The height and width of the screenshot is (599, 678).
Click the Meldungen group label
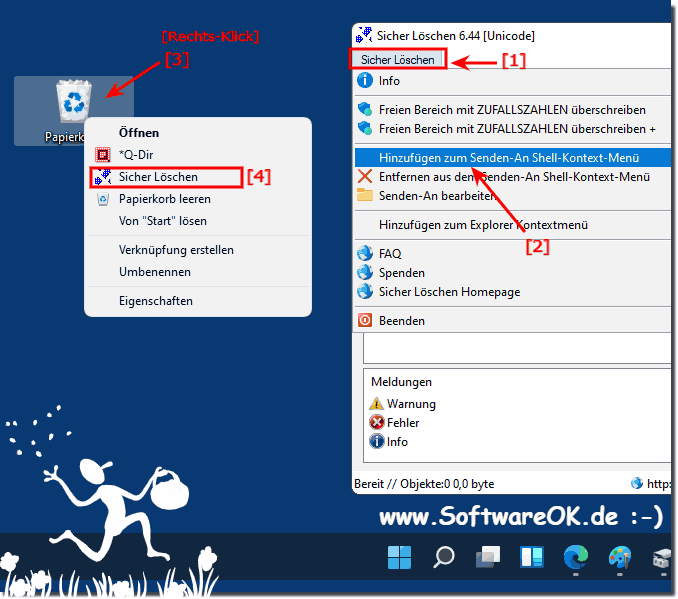tap(401, 382)
